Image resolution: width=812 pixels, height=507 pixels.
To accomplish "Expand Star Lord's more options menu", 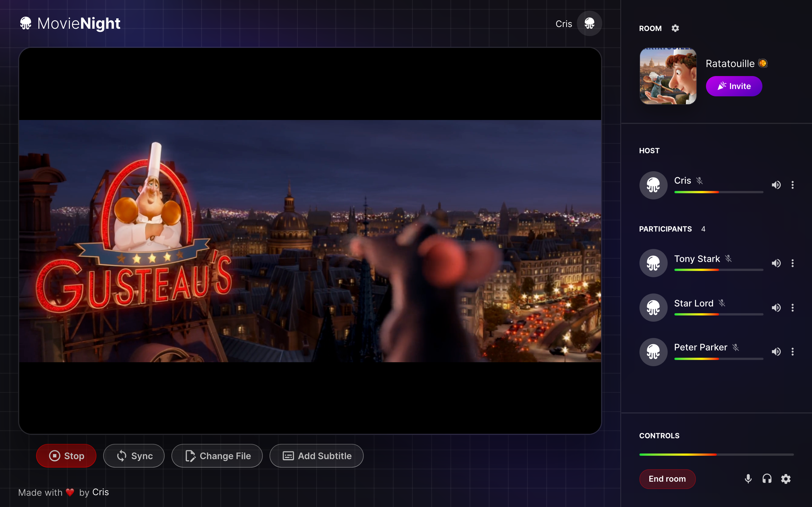I will point(793,308).
